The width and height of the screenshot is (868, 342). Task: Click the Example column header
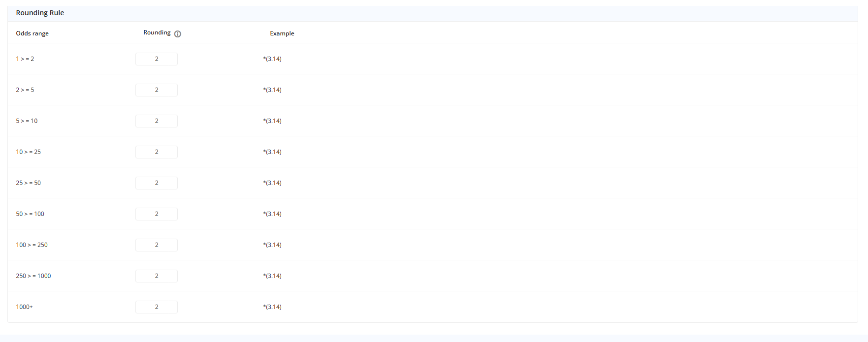(282, 33)
